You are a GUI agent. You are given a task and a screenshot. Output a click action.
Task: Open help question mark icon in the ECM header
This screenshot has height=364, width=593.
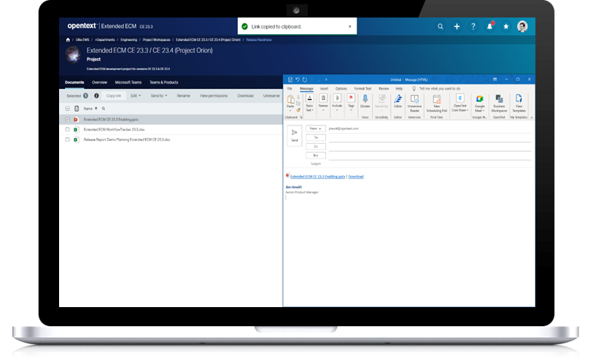pos(473,26)
